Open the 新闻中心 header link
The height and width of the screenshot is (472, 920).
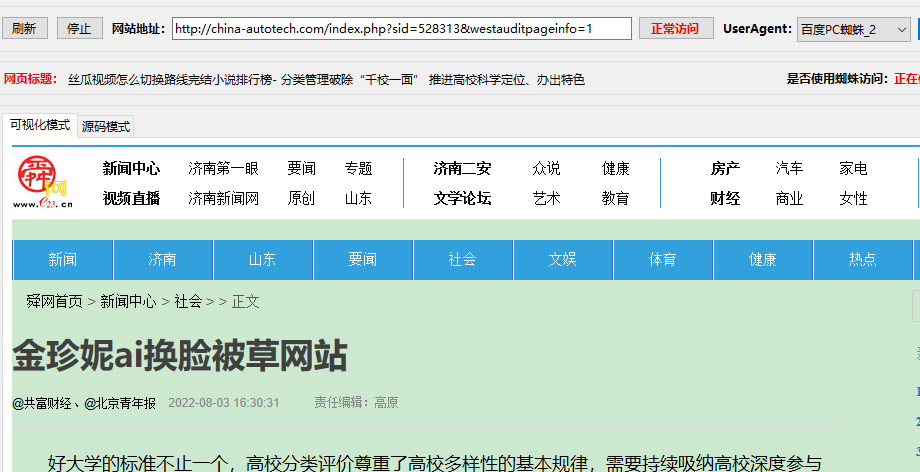tap(131, 169)
